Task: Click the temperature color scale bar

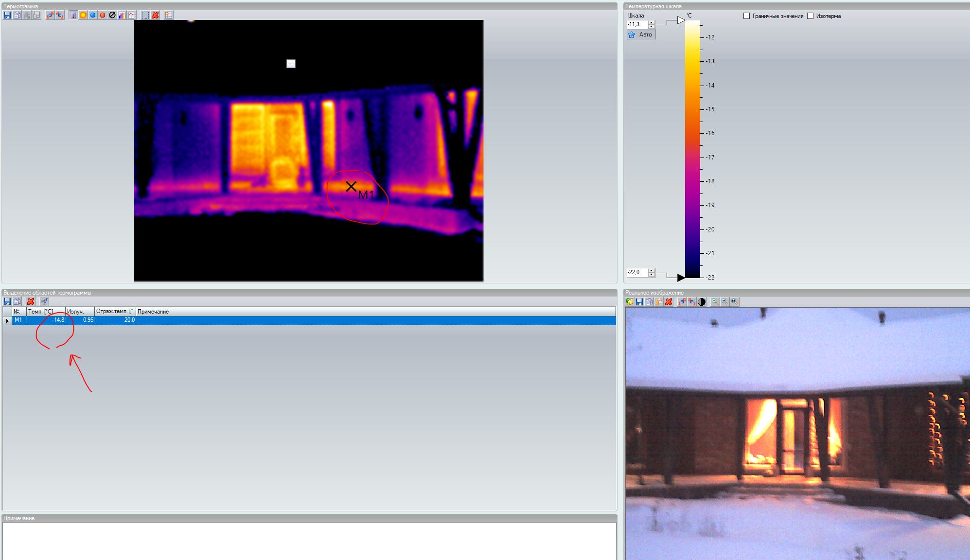Action: pyautogui.click(x=692, y=146)
